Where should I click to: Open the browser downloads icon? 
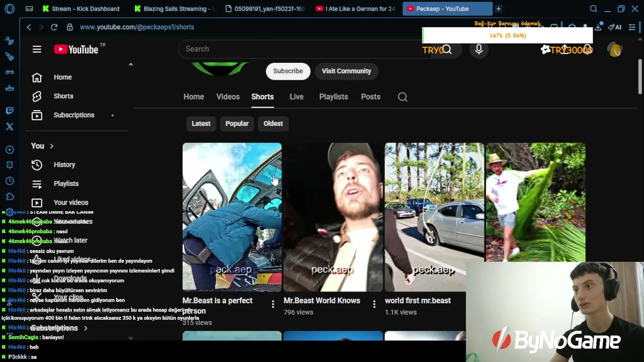[x=598, y=27]
